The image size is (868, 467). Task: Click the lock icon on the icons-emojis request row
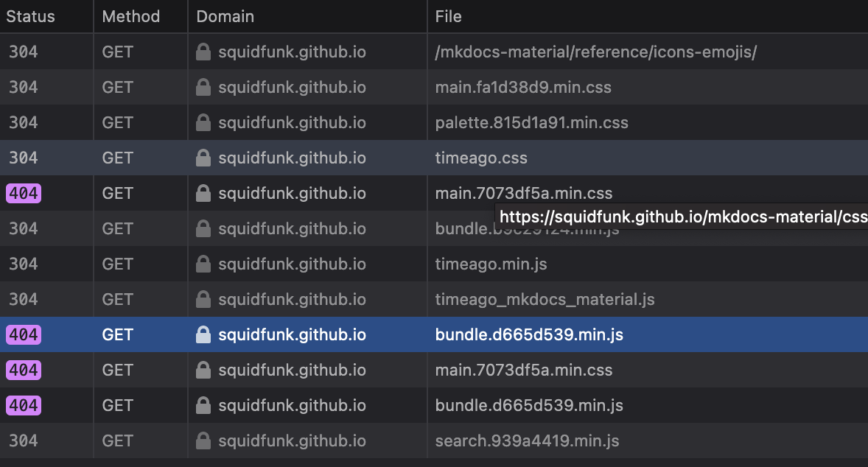coord(203,52)
